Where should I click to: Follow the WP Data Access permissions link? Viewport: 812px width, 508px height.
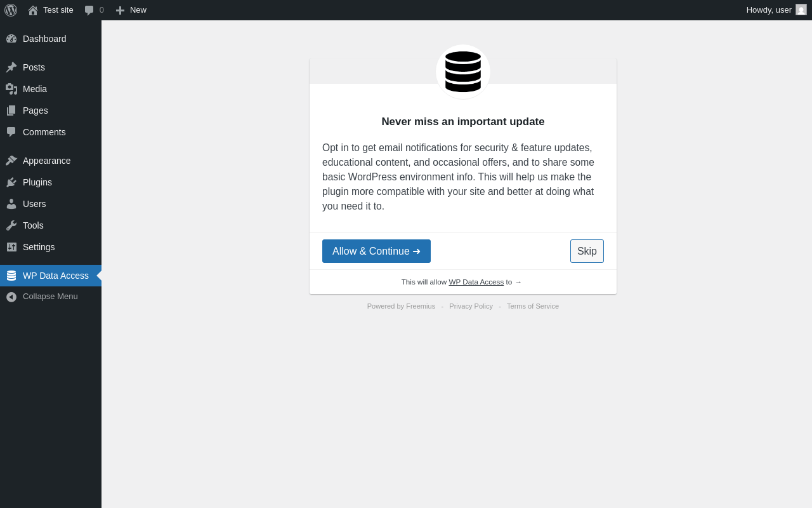[x=476, y=282]
